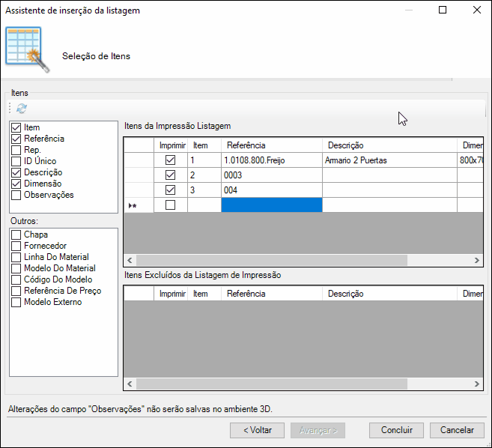Uncheck the Referência column checkbox
Screen dimensions: 492x448
(16, 139)
